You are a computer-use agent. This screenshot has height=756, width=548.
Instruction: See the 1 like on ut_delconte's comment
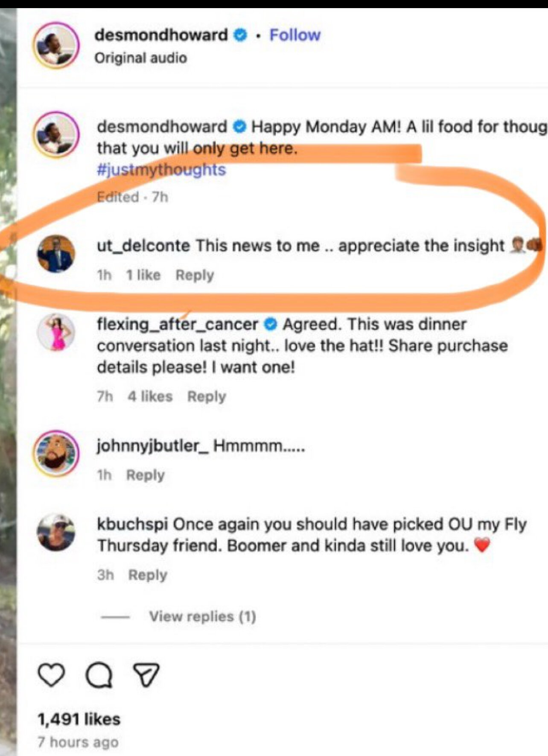pyautogui.click(x=143, y=275)
